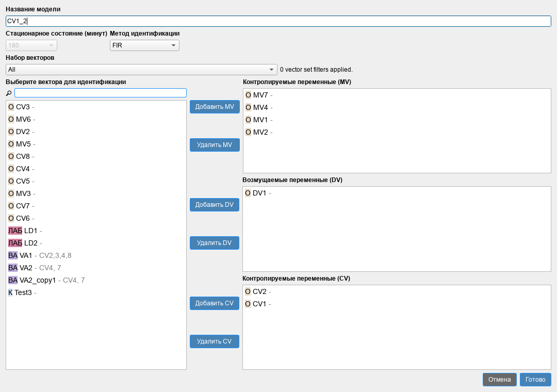Select CV1 in the CV list
This screenshot has height=392, width=557.
(397, 304)
